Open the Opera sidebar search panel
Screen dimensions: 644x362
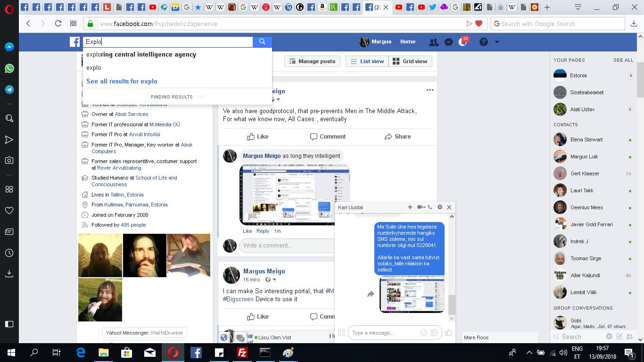click(x=9, y=118)
